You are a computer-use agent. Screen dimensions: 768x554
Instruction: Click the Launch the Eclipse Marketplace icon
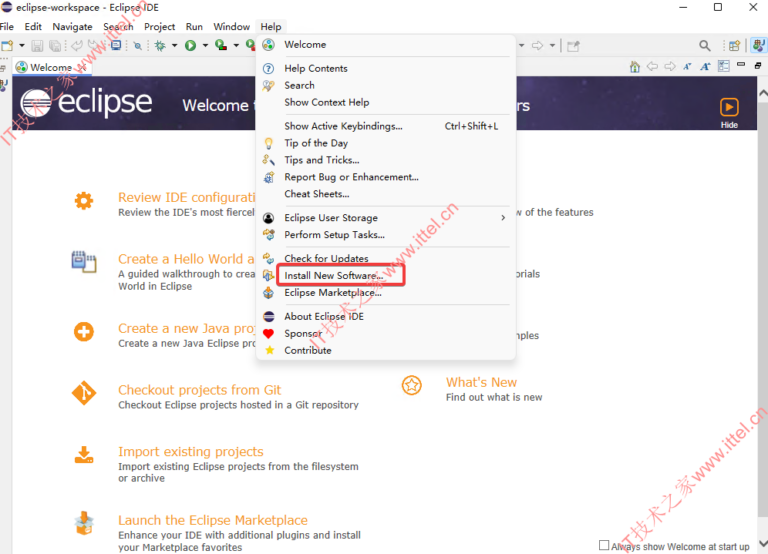point(84,524)
